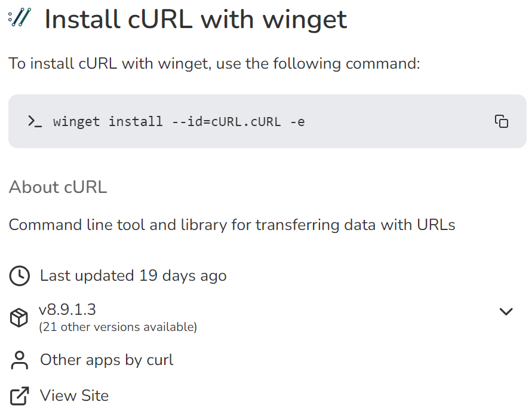
Task: Click the 'To install cURL with winget' instruction text
Action: [x=214, y=63]
